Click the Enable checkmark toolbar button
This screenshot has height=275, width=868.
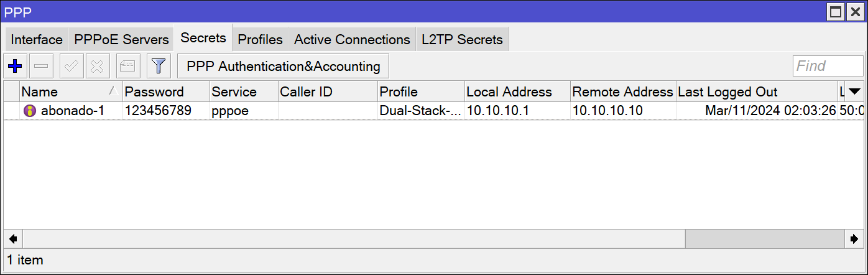point(72,66)
